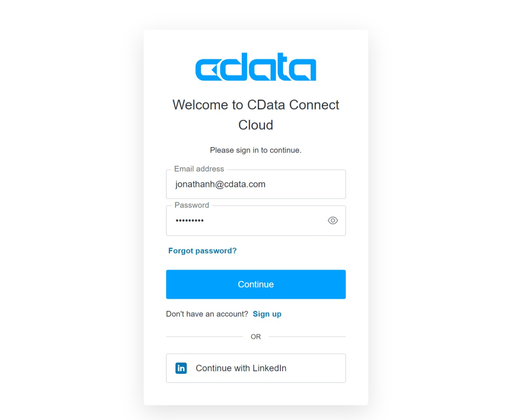Click the Email address floating label
The width and height of the screenshot is (521, 420).
point(199,169)
